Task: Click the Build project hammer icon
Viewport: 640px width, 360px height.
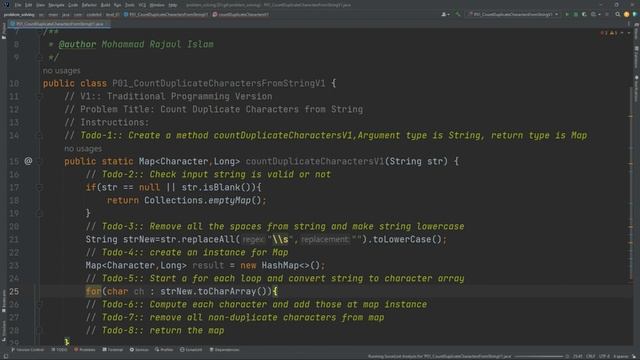Action: tap(458, 14)
